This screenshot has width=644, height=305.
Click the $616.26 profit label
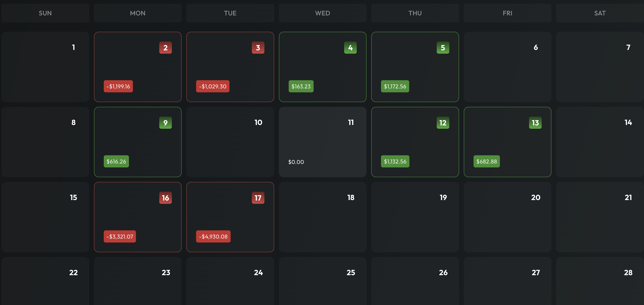click(x=116, y=162)
